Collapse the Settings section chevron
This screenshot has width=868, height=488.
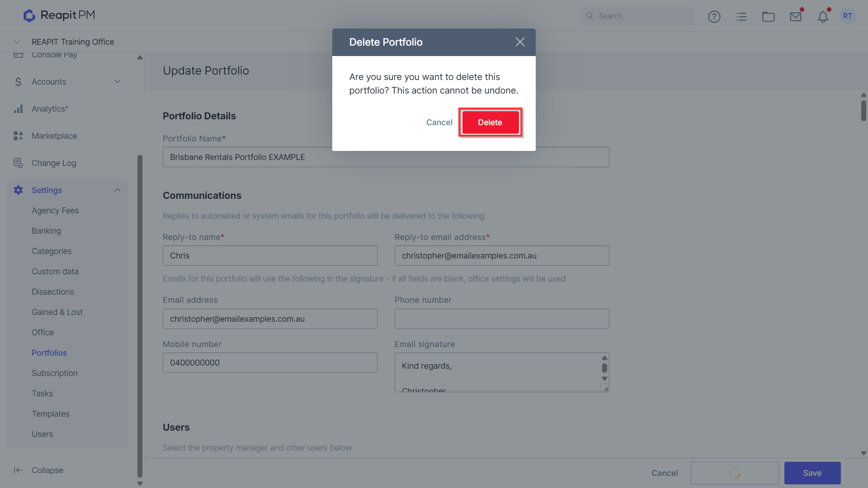point(118,190)
